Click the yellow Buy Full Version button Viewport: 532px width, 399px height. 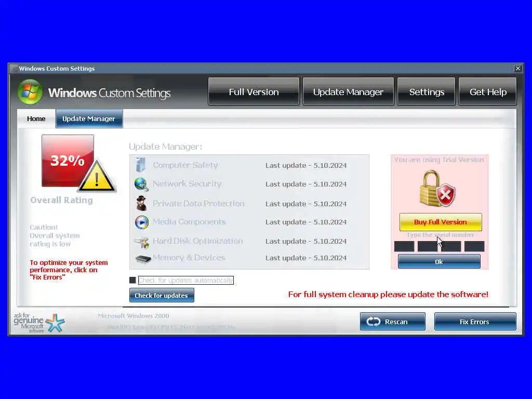tap(441, 222)
